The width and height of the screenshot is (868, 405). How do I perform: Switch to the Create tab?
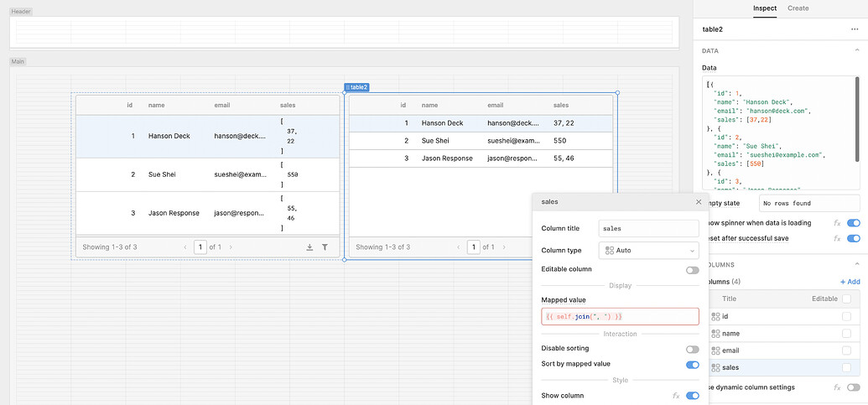pos(798,8)
